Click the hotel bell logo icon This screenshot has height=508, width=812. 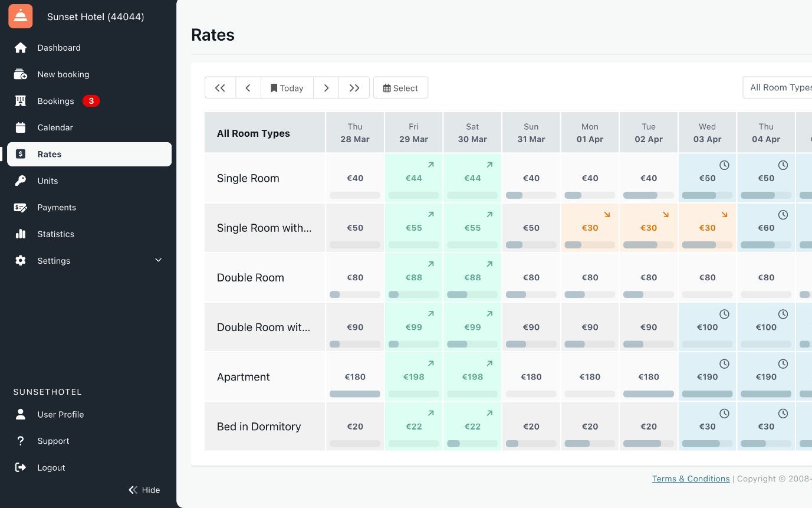coord(21,17)
